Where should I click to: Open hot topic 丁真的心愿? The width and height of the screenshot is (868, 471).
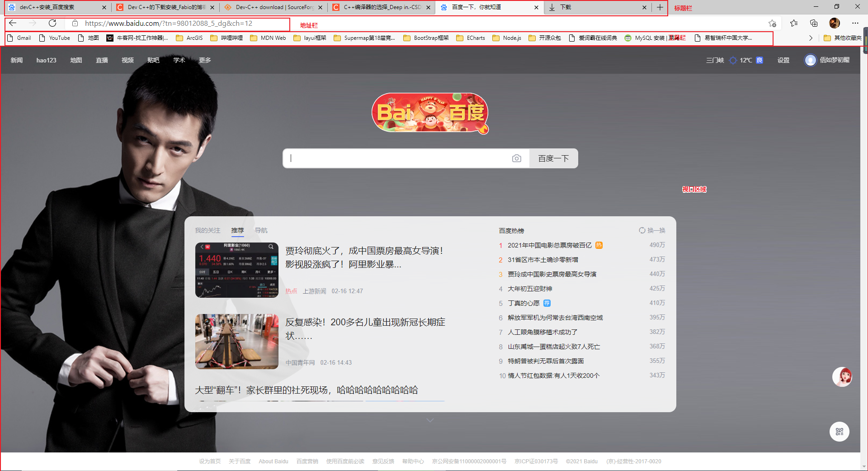point(524,303)
